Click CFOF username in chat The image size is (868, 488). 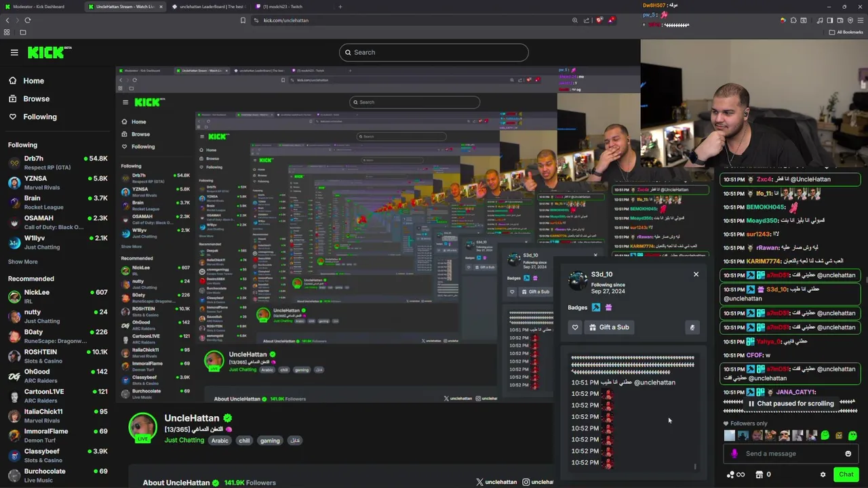coord(754,355)
